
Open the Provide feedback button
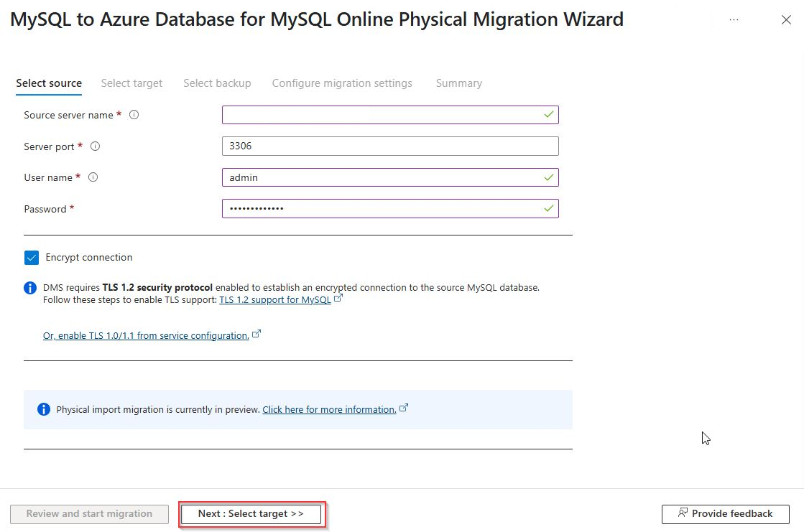point(725,514)
